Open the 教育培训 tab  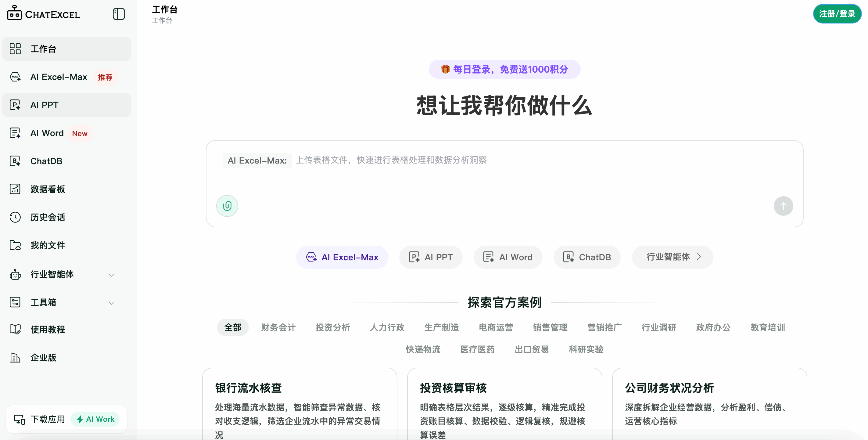(x=768, y=327)
